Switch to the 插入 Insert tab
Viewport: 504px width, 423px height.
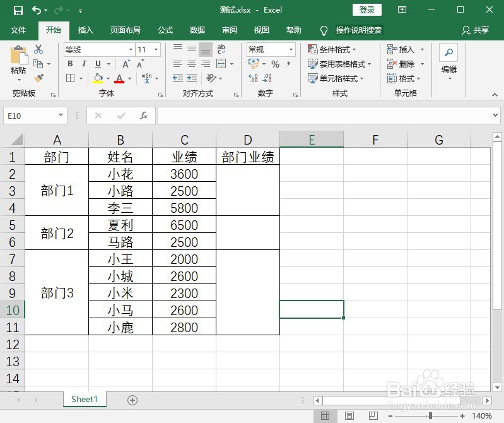(x=86, y=30)
